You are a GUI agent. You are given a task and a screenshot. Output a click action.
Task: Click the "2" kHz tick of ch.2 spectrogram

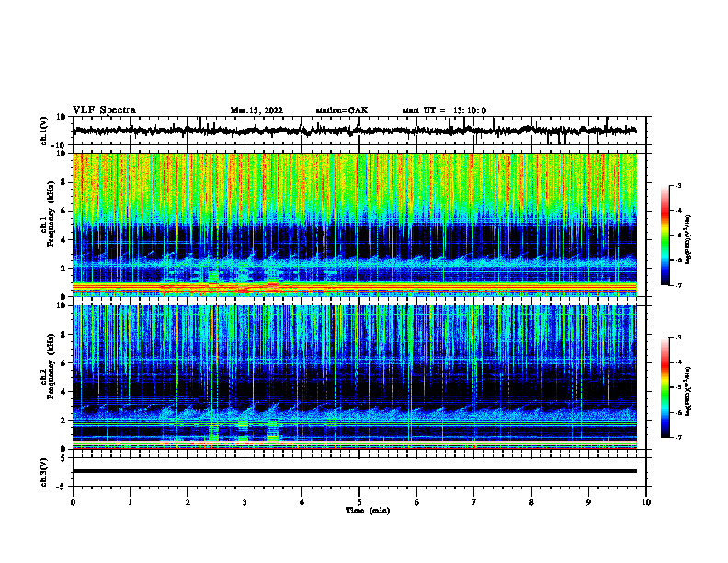(64, 420)
